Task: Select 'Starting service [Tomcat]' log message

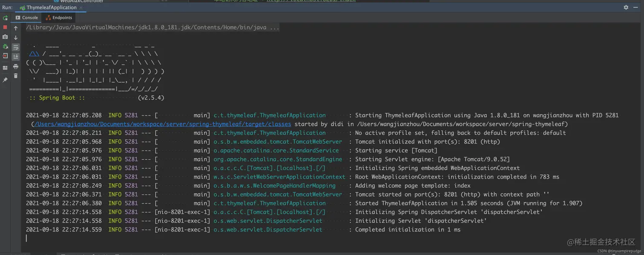Action: tap(396, 151)
